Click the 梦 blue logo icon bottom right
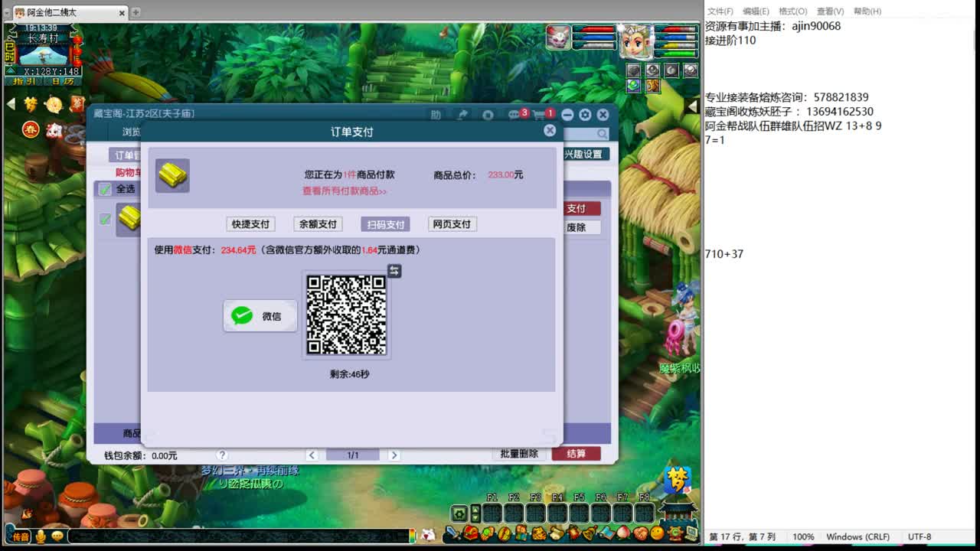Viewport: 980px width, 551px height. pyautogui.click(x=677, y=481)
